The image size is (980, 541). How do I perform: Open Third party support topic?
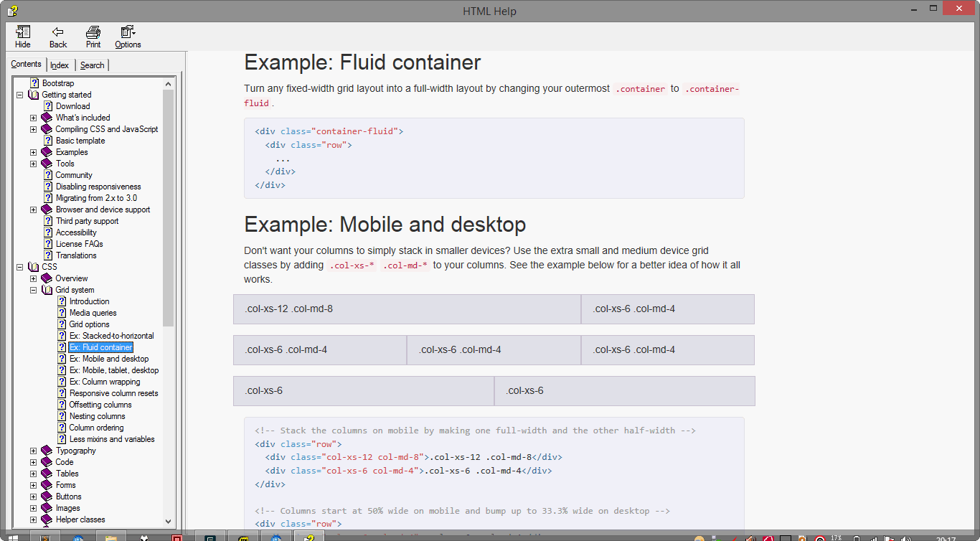[87, 221]
